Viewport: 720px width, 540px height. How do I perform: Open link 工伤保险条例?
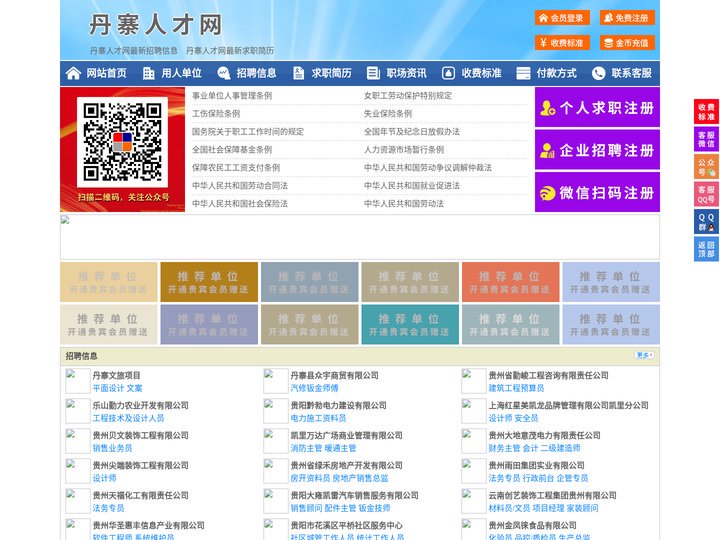(216, 113)
